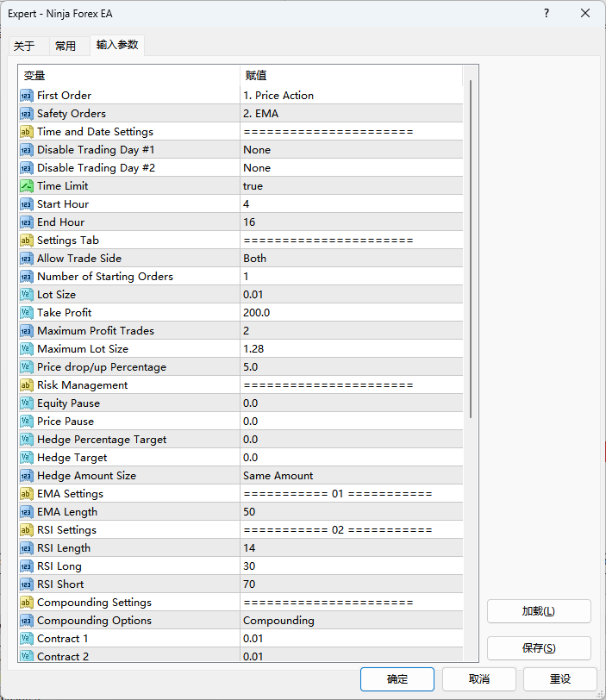Click the Start Hour integer icon
Image resolution: width=606 pixels, height=700 pixels.
27,204
